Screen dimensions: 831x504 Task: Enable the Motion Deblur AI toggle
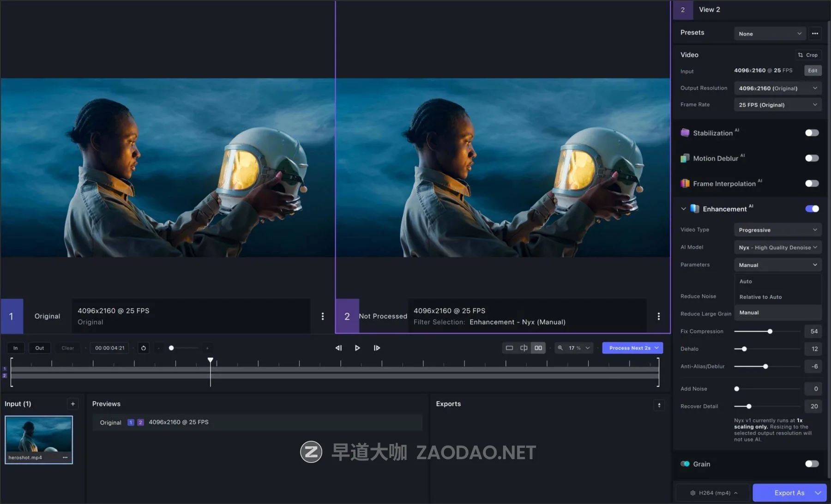811,158
